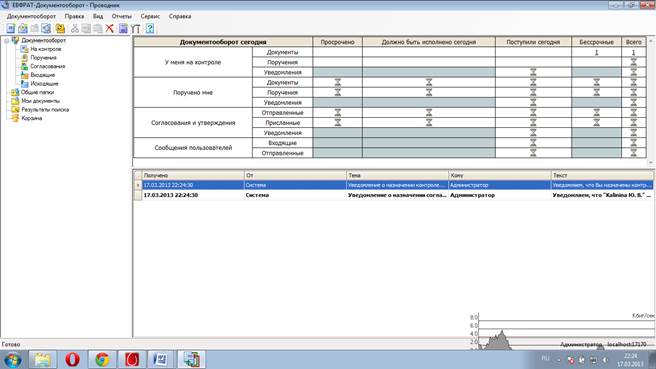Open Результаты поиска tree item
The image size is (656, 369).
[x=45, y=110]
